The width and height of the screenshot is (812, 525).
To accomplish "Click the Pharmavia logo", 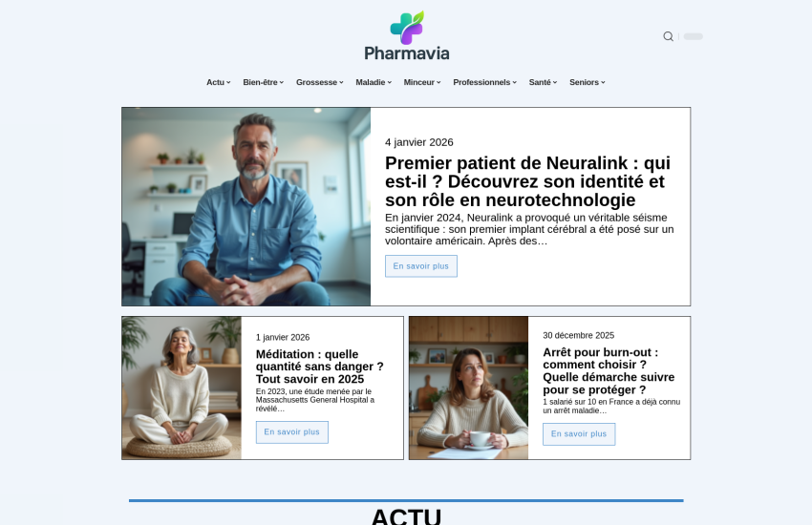I will (407, 35).
